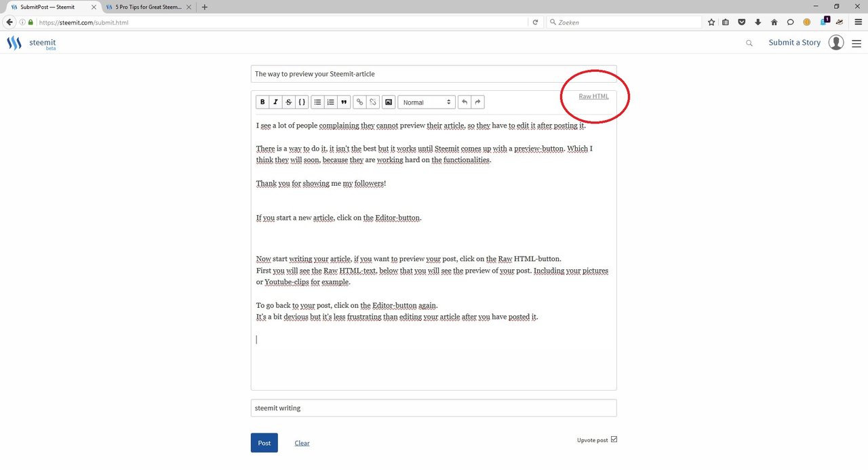The height and width of the screenshot is (470, 868).
Task: Toggle bold formatting in the editor toolbar
Action: pyautogui.click(x=262, y=102)
